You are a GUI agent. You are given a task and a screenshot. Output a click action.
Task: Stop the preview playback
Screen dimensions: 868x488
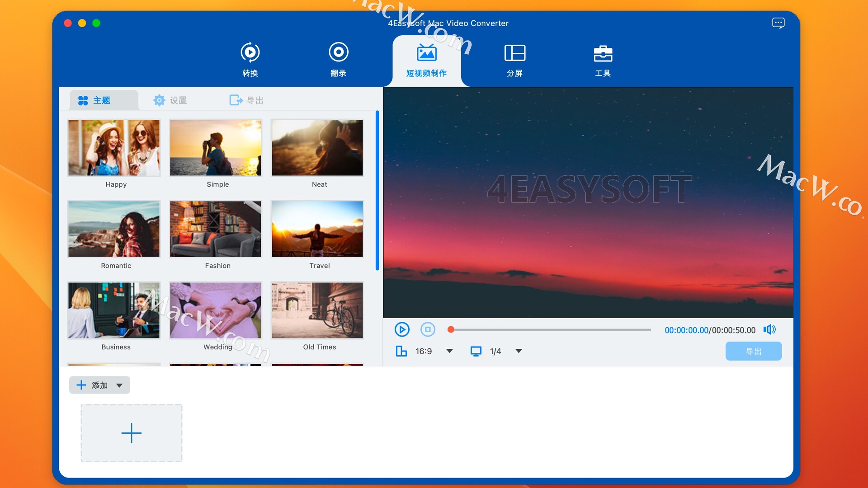pos(428,329)
